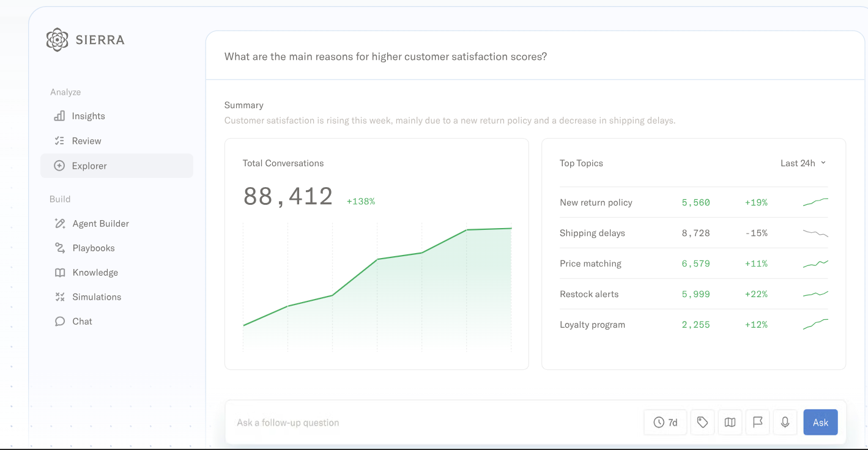
Task: Click the flag icon in the ask bar
Action: click(x=757, y=422)
